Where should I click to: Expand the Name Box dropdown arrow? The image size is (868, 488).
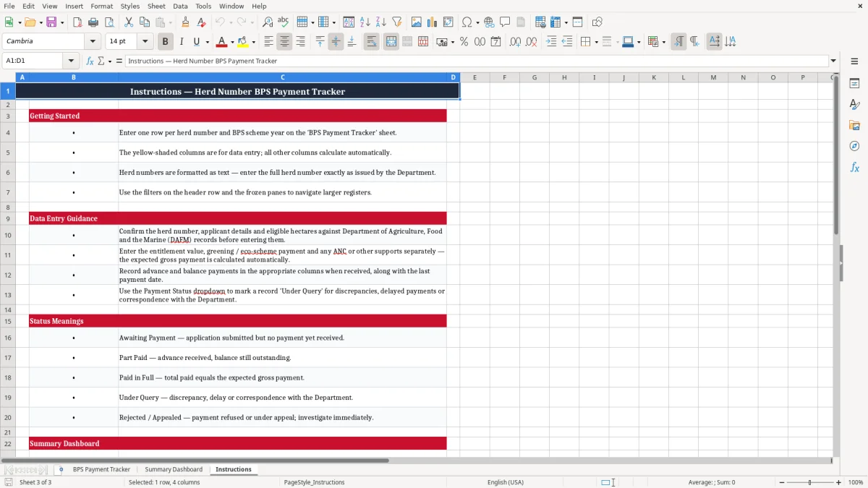(x=71, y=61)
